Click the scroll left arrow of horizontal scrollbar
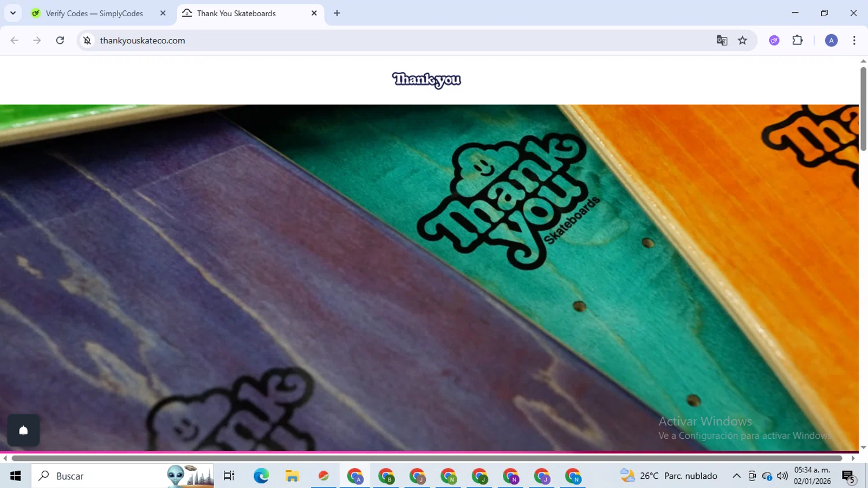The width and height of the screenshot is (868, 488). pos(5,458)
